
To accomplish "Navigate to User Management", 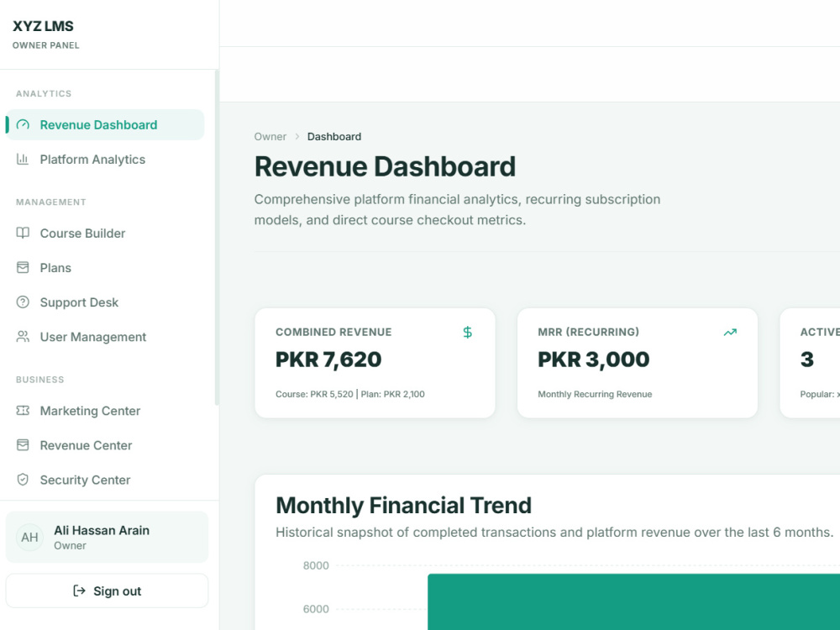I will (105, 337).
